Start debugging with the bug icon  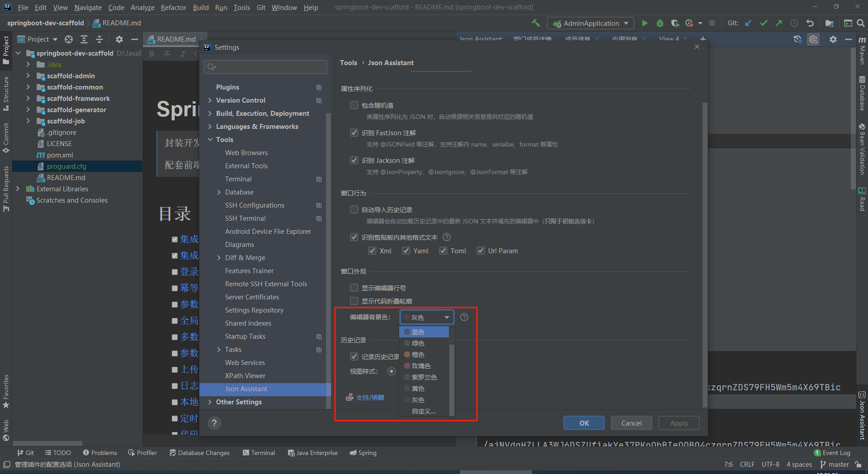[660, 23]
